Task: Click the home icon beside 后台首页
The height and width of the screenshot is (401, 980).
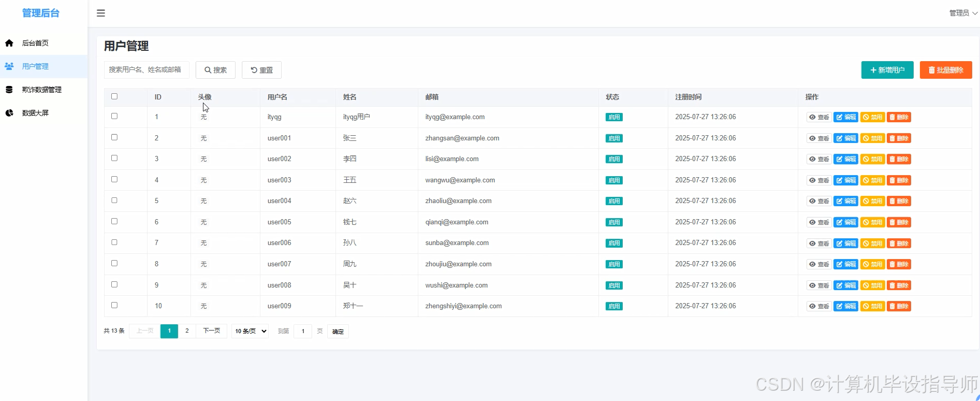Action: 9,43
